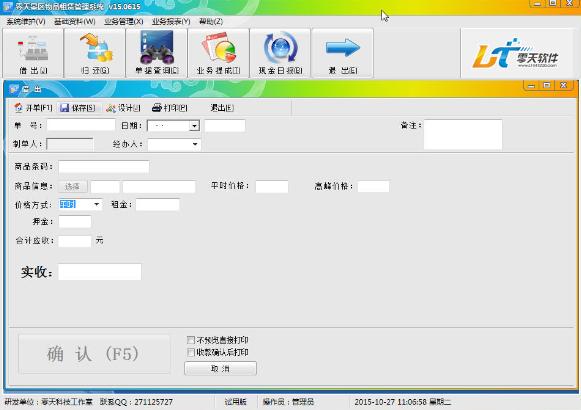This screenshot has width=581, height=410.
Task: Click status bar 操作员：管理员 entry
Action: coord(288,402)
